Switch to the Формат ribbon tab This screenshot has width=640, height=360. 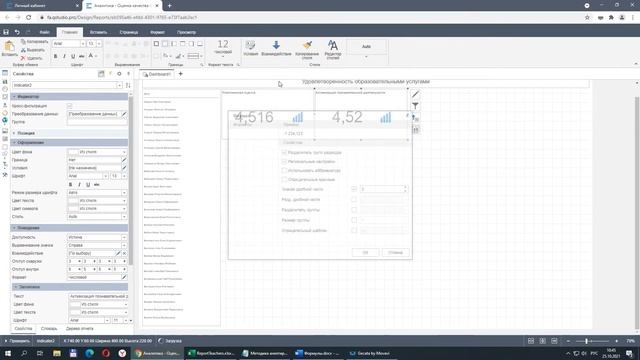[x=157, y=32]
